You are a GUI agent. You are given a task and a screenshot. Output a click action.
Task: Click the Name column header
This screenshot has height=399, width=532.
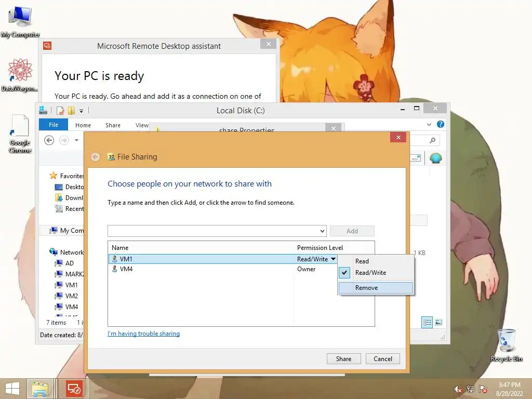pyautogui.click(x=120, y=248)
